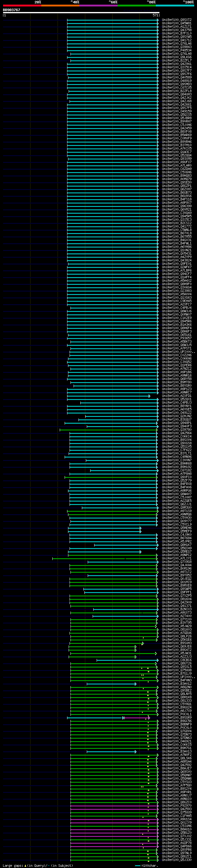This screenshot has width=197, height=868.
Task: Select hit label UniRef100_Q40589
Action: [177, 78]
